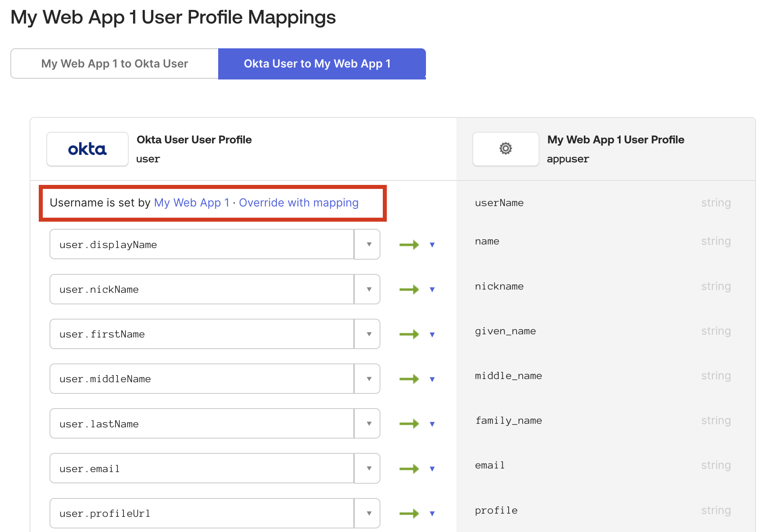The image size is (764, 532).
Task: Click the gear icon for My Web App 1 profile
Action: 505,149
